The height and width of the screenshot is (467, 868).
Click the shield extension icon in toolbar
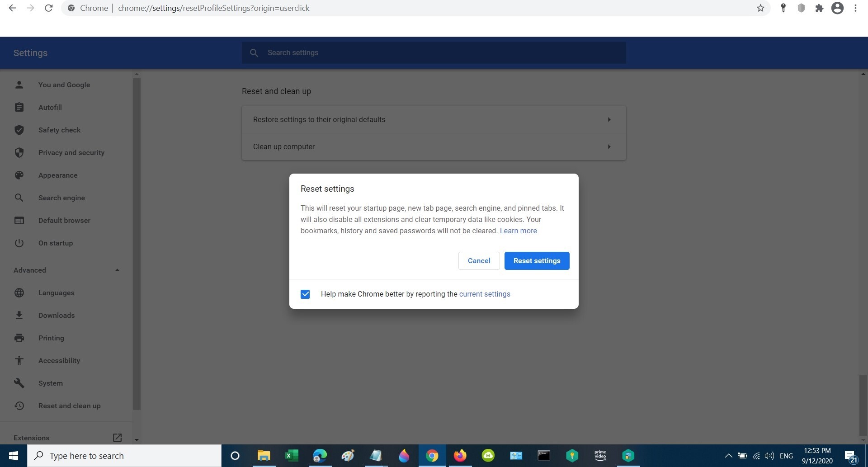[801, 8]
